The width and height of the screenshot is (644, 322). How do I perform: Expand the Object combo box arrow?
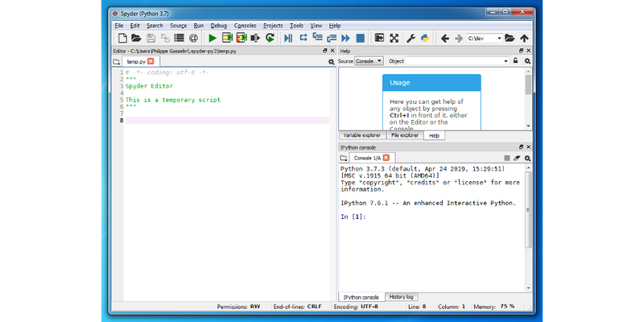pyautogui.click(x=506, y=61)
